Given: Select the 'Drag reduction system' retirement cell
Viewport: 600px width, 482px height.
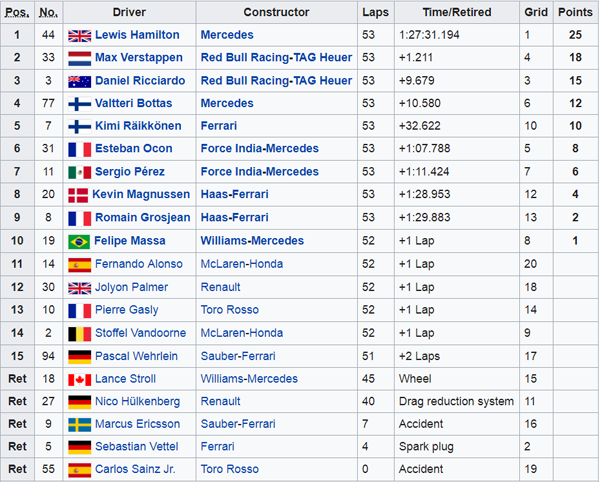Looking at the screenshot, I should [x=457, y=401].
